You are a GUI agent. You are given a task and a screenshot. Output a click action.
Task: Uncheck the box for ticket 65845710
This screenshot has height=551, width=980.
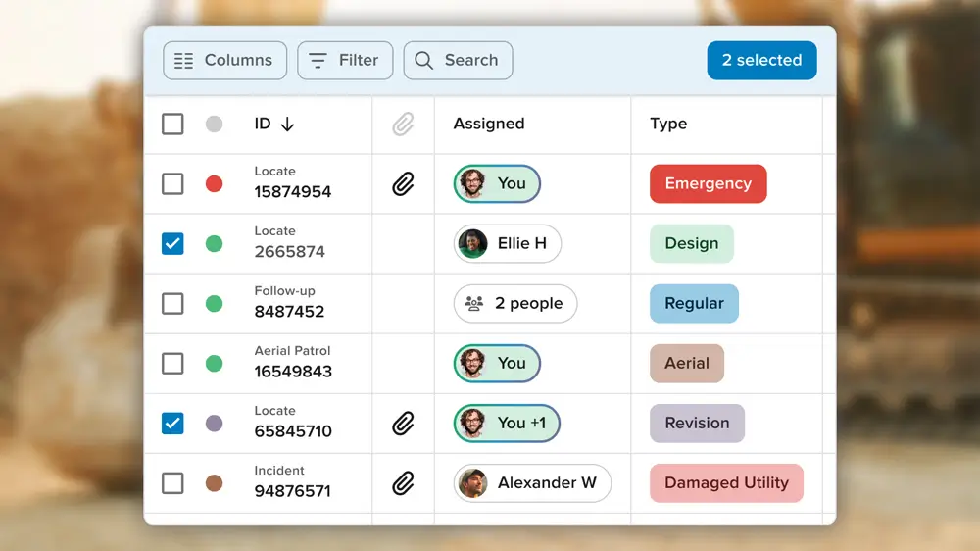coord(172,424)
